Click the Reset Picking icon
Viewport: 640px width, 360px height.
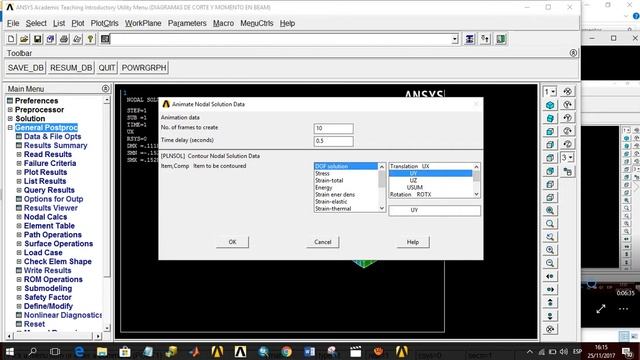tap(485, 39)
